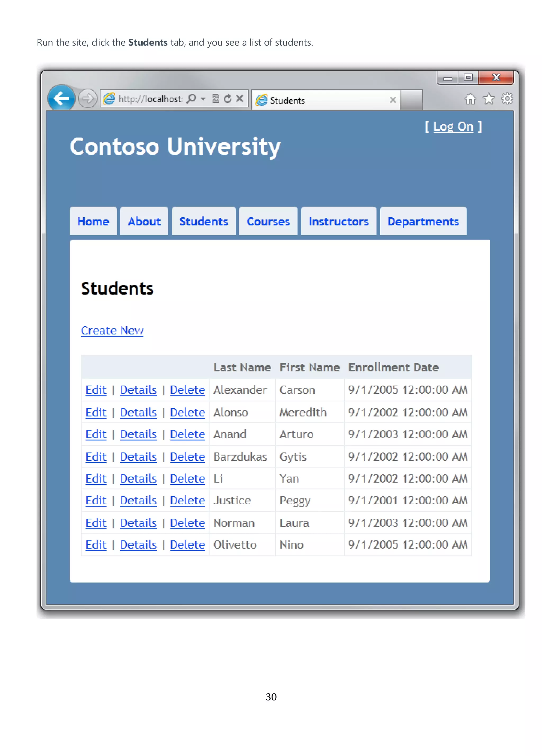View Details for Norman Laura
The height and width of the screenshot is (756, 542).
[138, 523]
